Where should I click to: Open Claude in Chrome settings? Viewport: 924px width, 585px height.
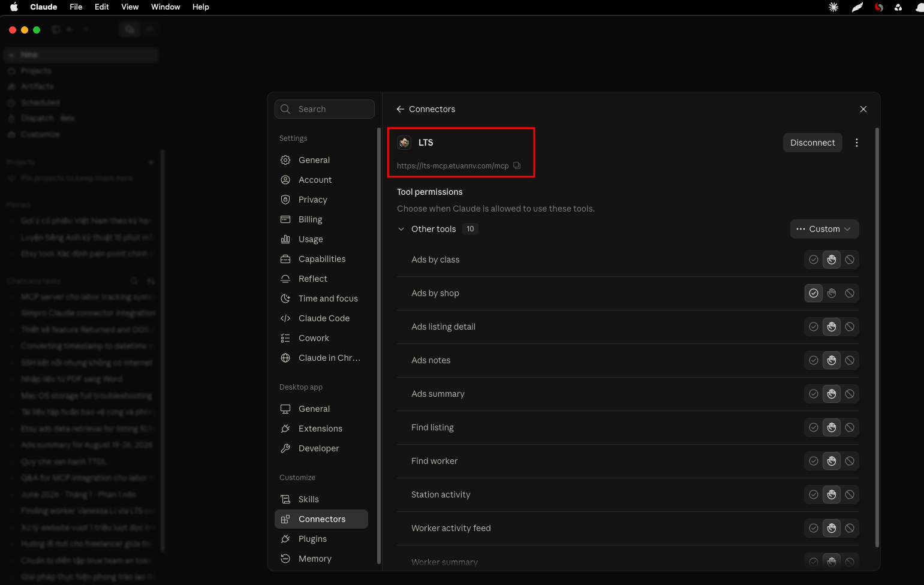321,358
